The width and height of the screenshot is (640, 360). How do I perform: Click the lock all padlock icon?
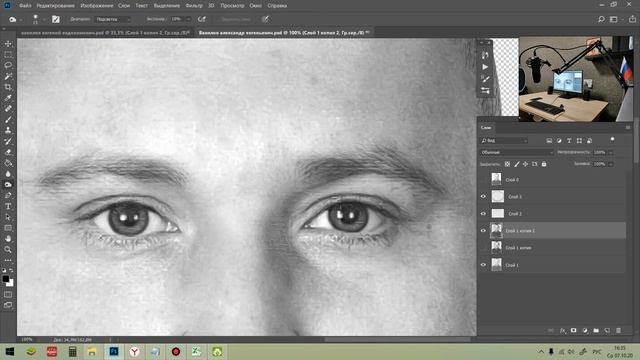(544, 164)
